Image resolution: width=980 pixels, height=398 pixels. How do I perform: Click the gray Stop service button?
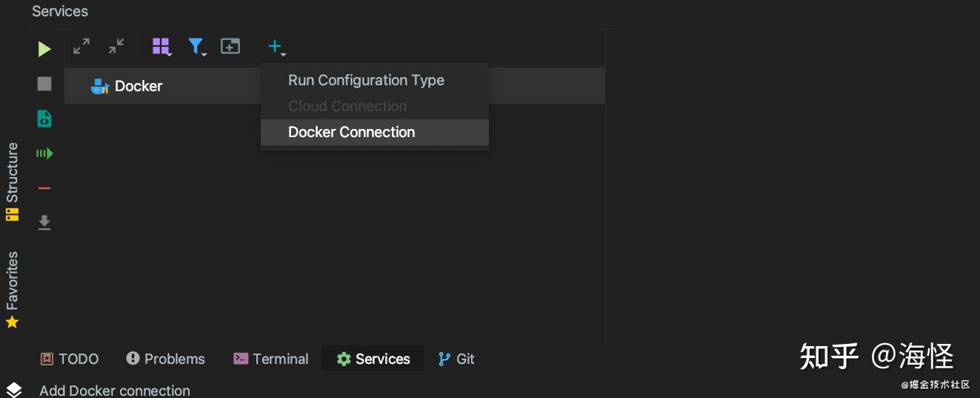[44, 84]
